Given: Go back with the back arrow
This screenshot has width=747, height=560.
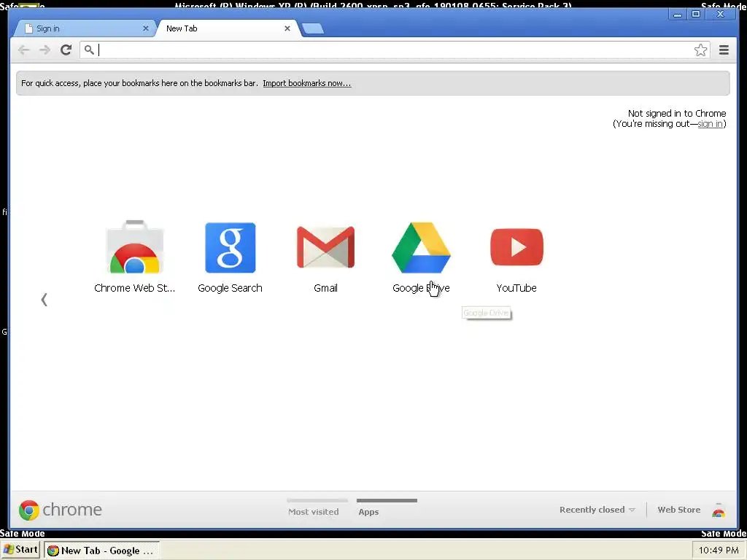Looking at the screenshot, I should (23, 50).
